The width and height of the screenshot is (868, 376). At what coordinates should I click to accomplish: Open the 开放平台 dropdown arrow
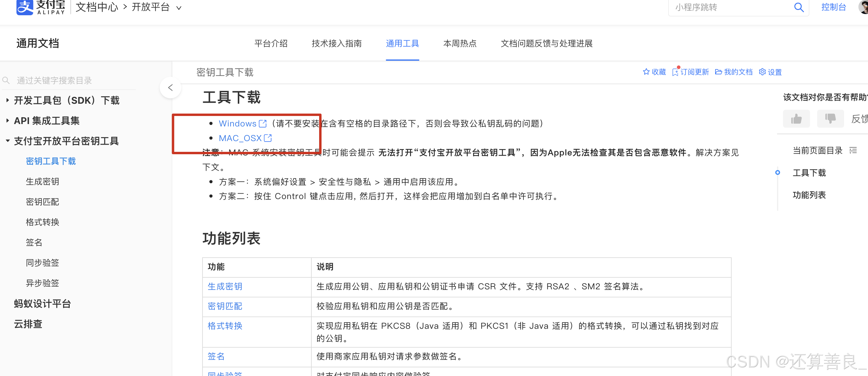point(179,8)
